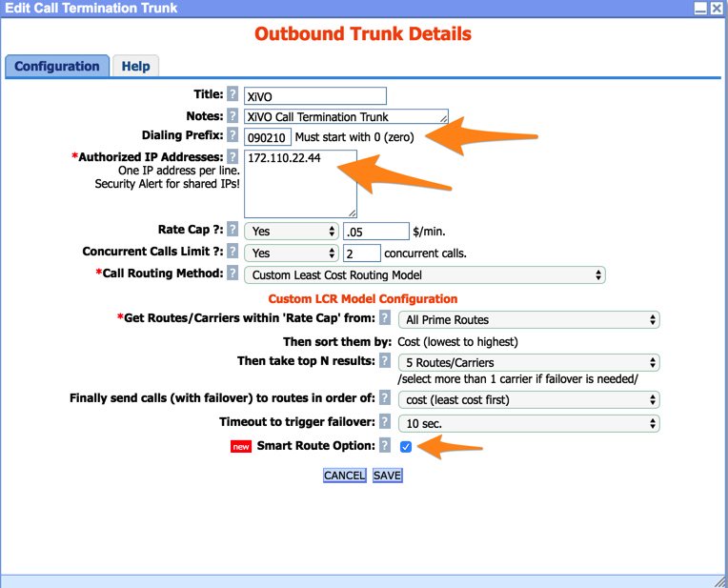Click the Notes text field
The width and height of the screenshot is (728, 588).
(346, 116)
